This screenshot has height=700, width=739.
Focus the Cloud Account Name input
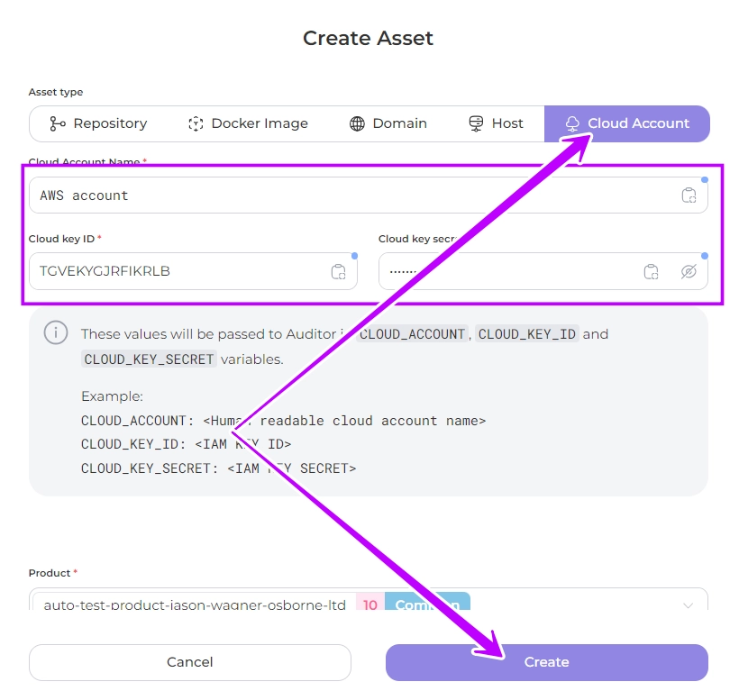[351, 195]
